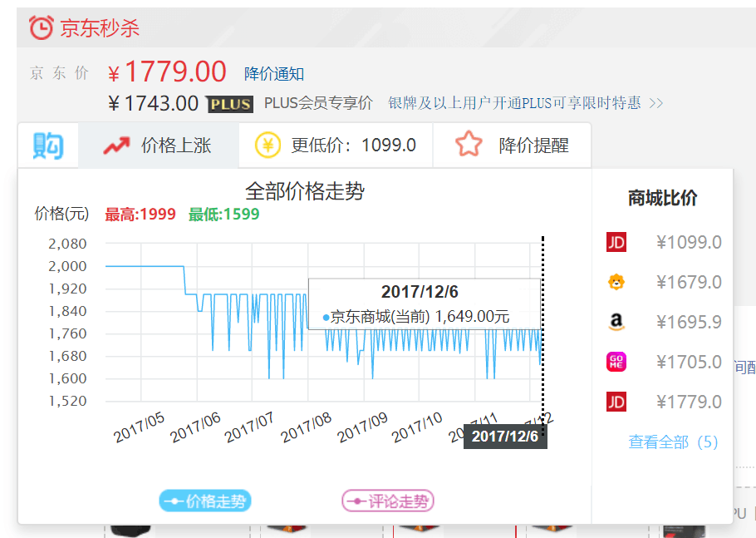Screen dimensions: 756x538
Task: Open the ¥1779.0 JD price offer
Action: [689, 402]
